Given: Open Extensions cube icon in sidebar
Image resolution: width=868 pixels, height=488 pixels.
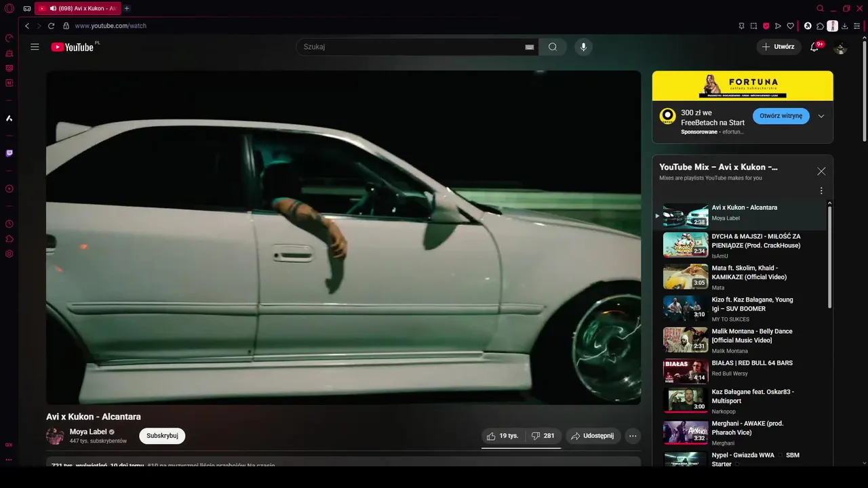Looking at the screenshot, I should tap(9, 239).
